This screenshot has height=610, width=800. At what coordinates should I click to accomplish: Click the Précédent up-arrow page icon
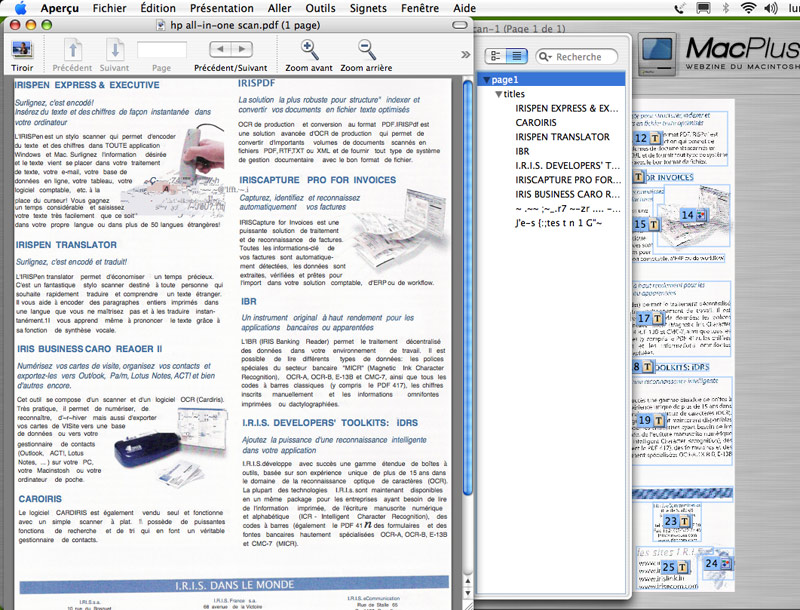pos(72,50)
